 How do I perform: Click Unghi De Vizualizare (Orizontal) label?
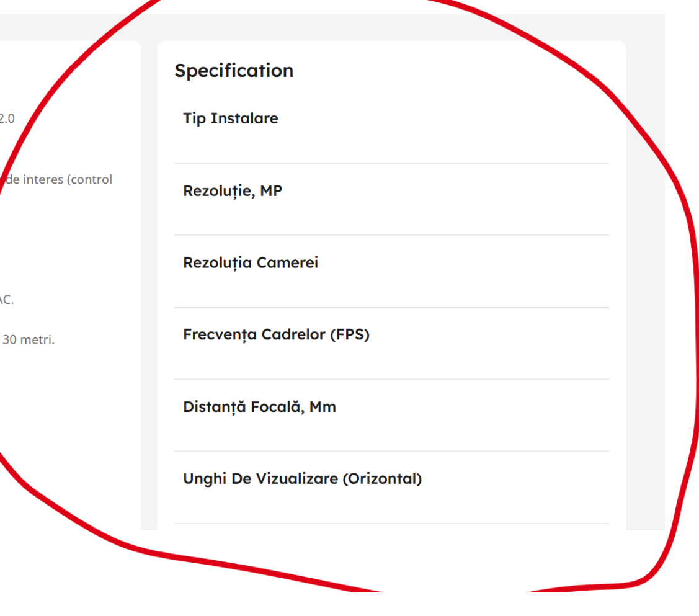pos(302,479)
